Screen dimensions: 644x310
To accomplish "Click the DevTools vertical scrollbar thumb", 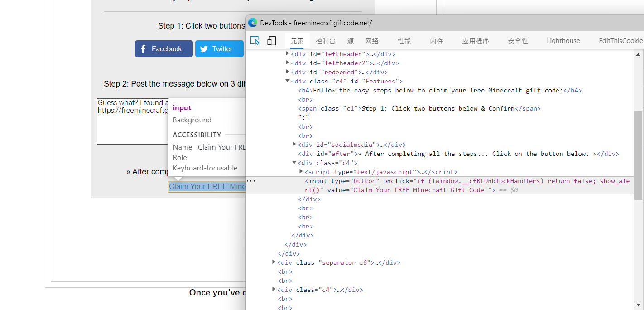I will tap(639, 155).
